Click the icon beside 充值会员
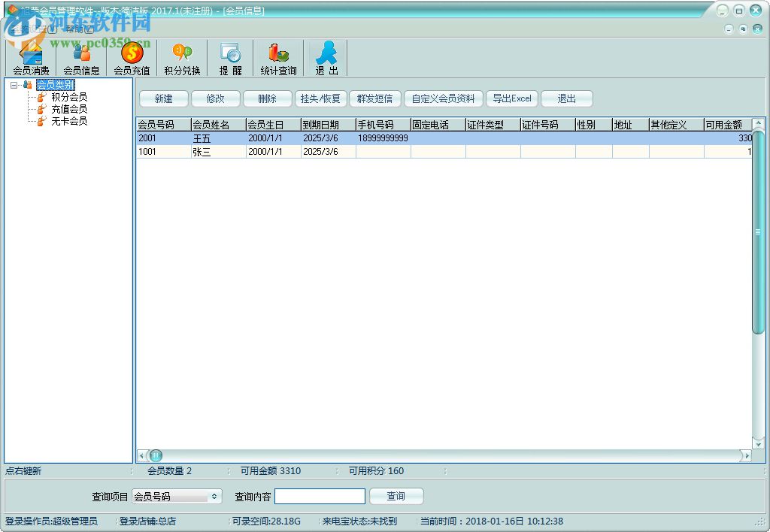This screenshot has height=532, width=770. click(42, 109)
